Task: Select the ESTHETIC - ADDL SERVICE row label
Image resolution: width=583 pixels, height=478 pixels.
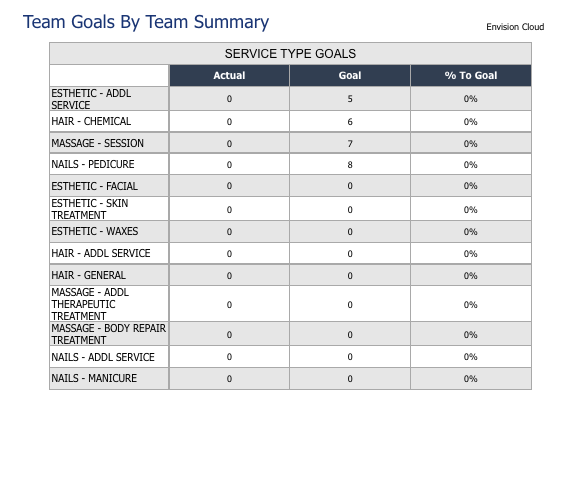Action: 91,99
